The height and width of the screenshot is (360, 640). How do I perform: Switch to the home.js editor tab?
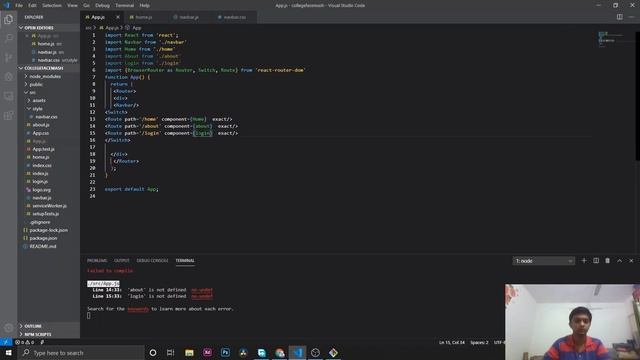click(x=144, y=17)
